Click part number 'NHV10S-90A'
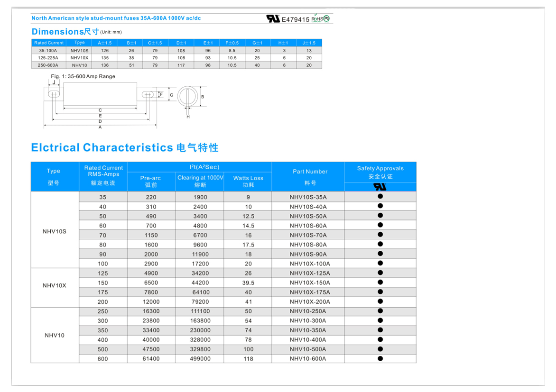The image size is (556, 392). (308, 254)
